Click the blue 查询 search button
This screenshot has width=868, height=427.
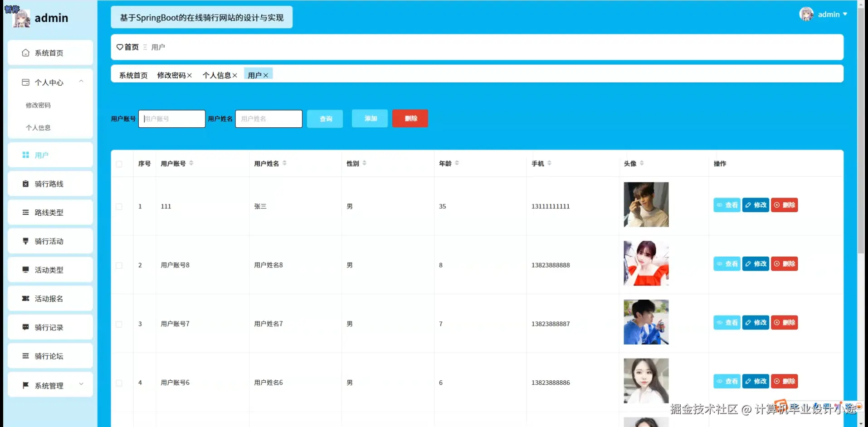pos(325,118)
